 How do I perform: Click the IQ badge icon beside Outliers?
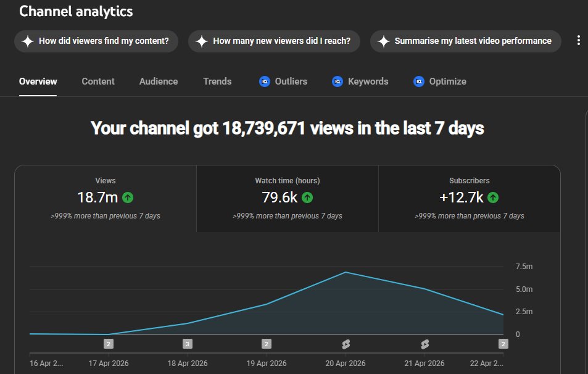click(264, 81)
